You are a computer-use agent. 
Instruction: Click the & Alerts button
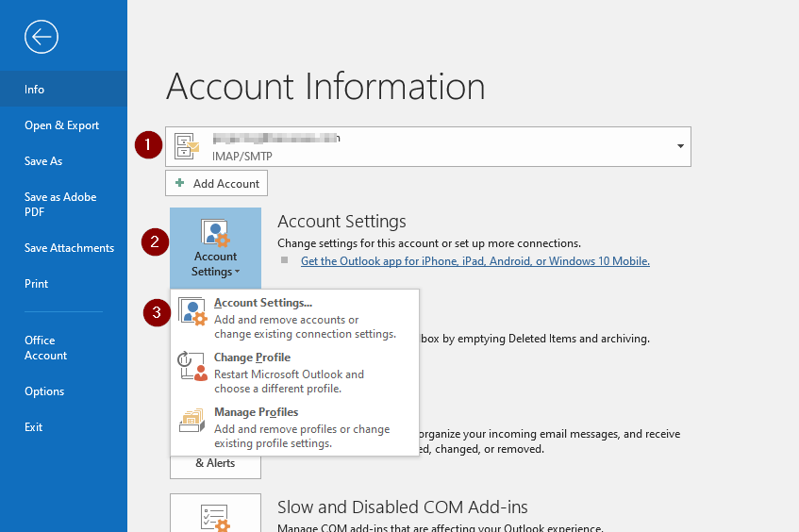coord(215,466)
